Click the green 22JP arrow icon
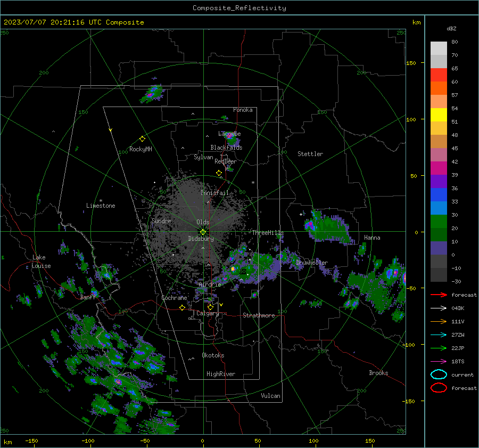Screen dimensions: 479x448 click(x=439, y=348)
